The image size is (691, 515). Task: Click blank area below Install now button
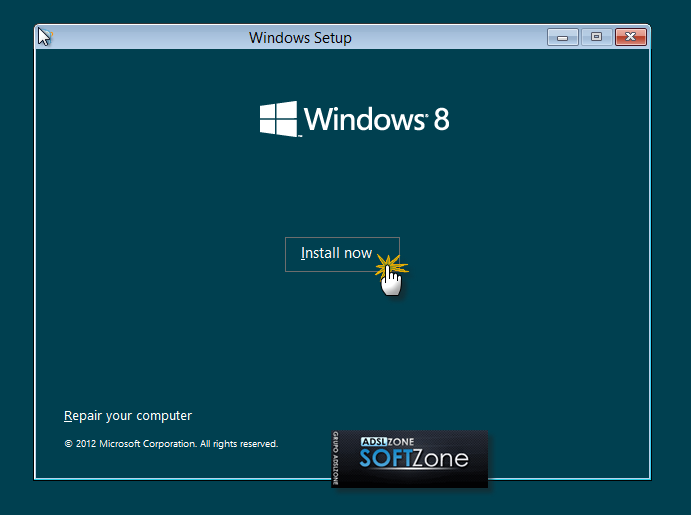[341, 340]
